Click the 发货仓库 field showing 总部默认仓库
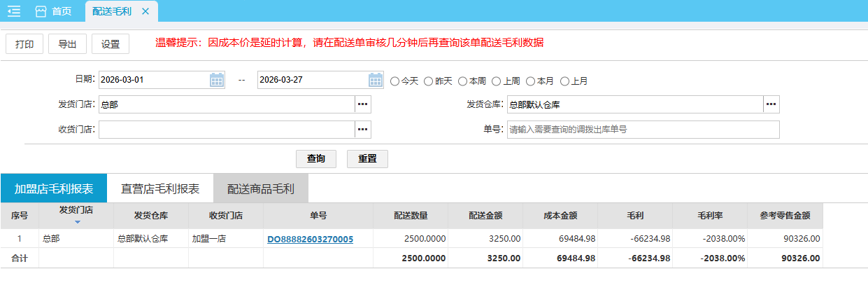The height and width of the screenshot is (283, 868). pos(635,104)
